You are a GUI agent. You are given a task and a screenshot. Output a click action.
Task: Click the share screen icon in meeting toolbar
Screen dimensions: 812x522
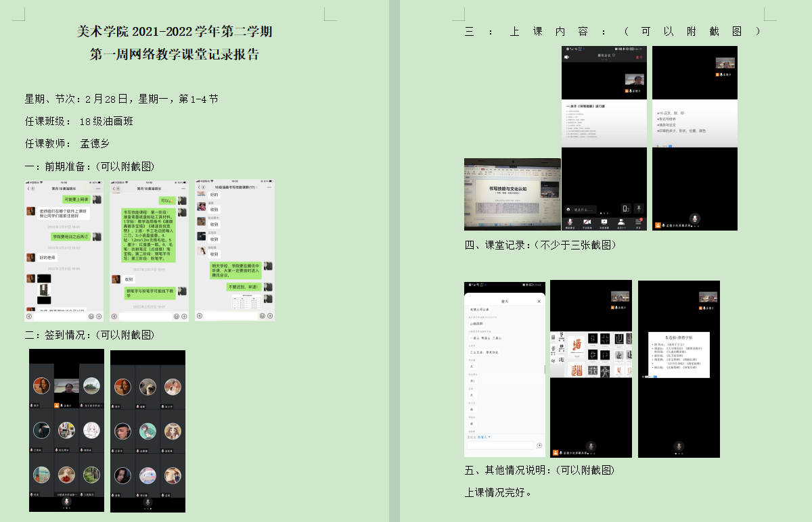pos(604,222)
